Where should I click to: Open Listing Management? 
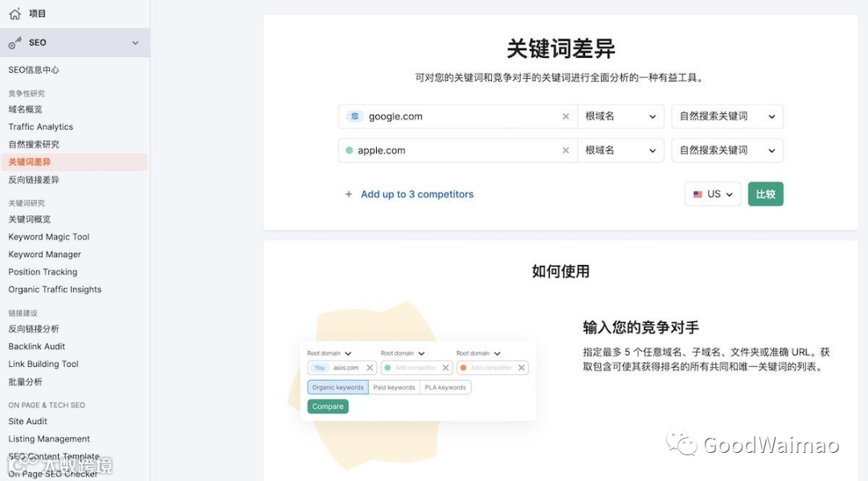point(49,439)
